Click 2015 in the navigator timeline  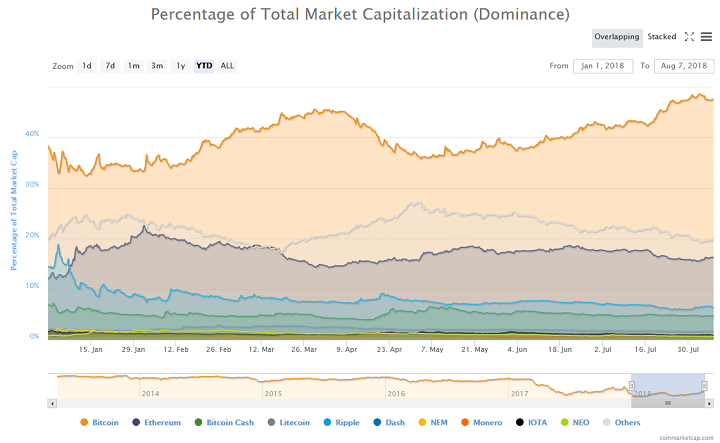pyautogui.click(x=273, y=393)
